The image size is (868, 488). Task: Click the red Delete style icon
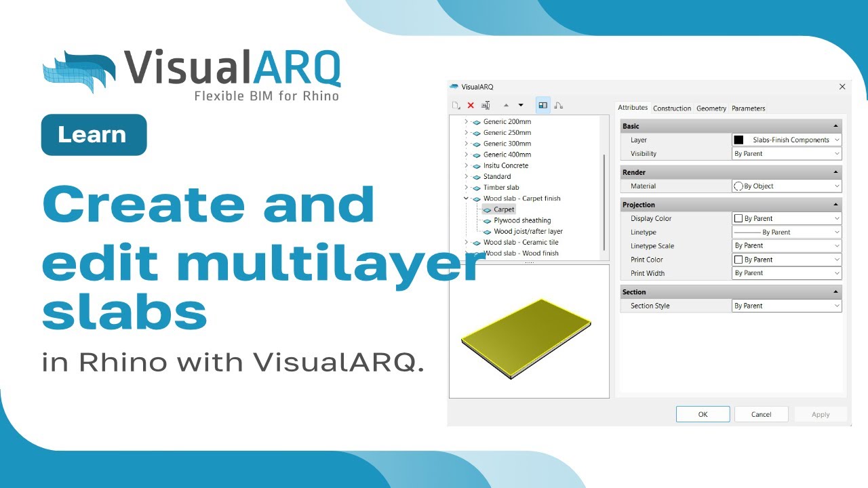click(x=471, y=106)
